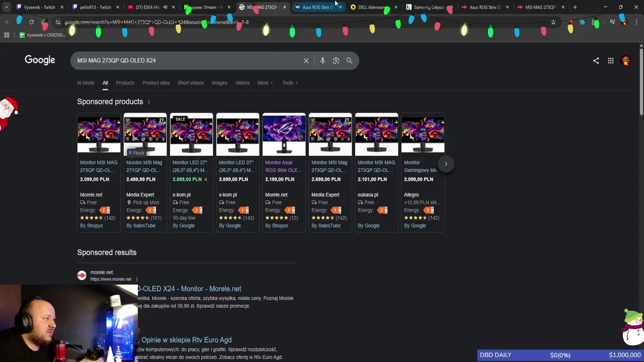Screen dimensions: 644x362
Task: Click first Morele.net monitor thumbnail
Action: (x=99, y=134)
